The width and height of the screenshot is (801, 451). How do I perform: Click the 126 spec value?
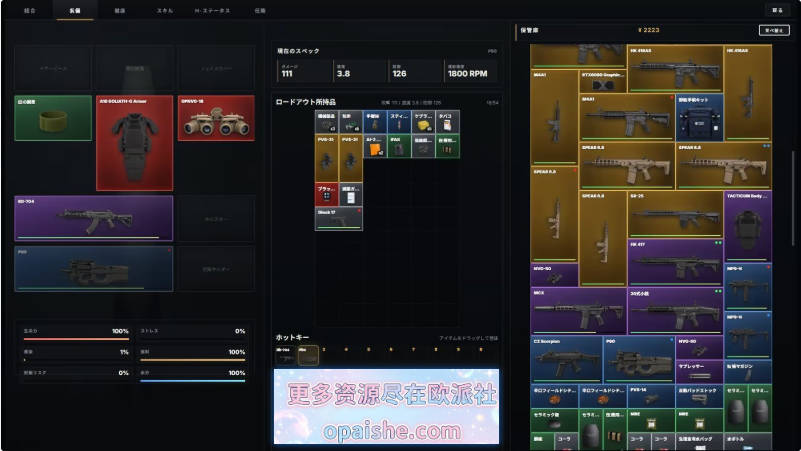pos(399,74)
